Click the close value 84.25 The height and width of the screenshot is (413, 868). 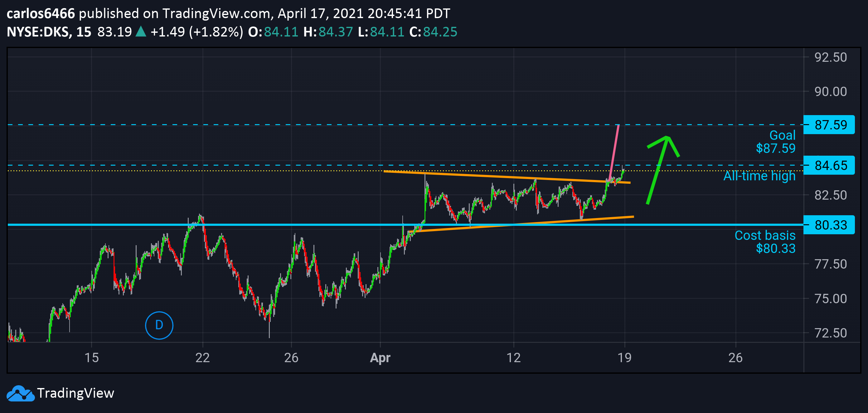[440, 32]
